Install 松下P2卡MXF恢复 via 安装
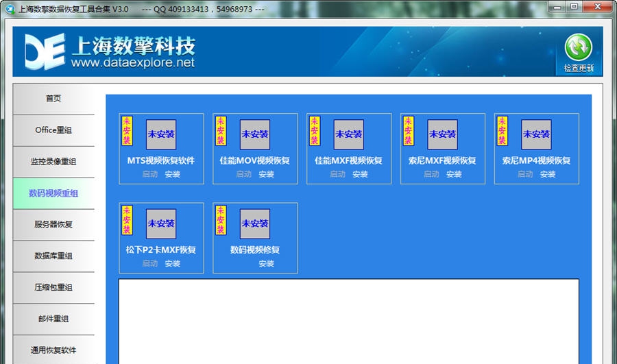The height and width of the screenshot is (364, 617). (172, 264)
